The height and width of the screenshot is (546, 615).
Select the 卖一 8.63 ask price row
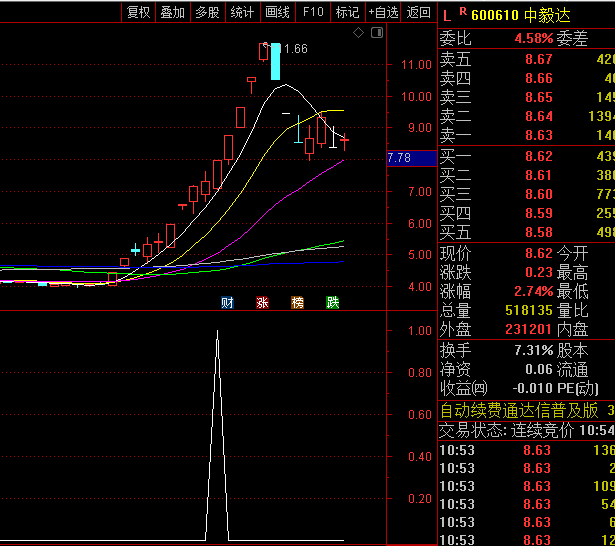526,135
